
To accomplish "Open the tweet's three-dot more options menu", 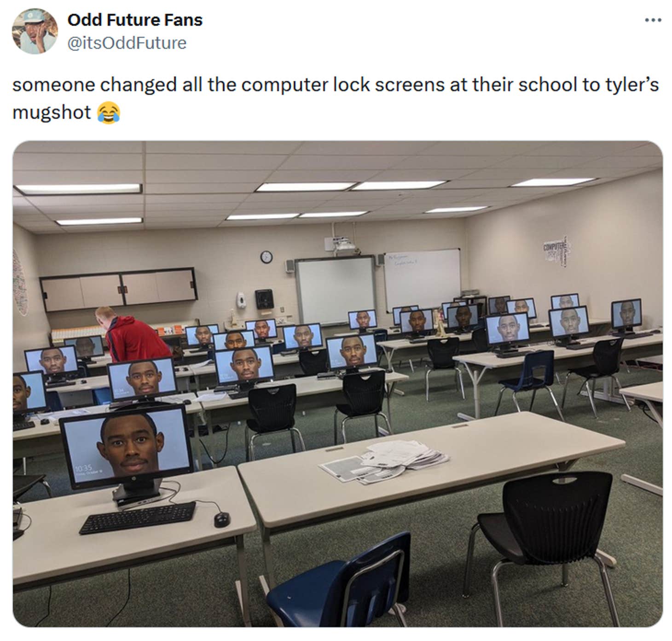I will (x=653, y=20).
